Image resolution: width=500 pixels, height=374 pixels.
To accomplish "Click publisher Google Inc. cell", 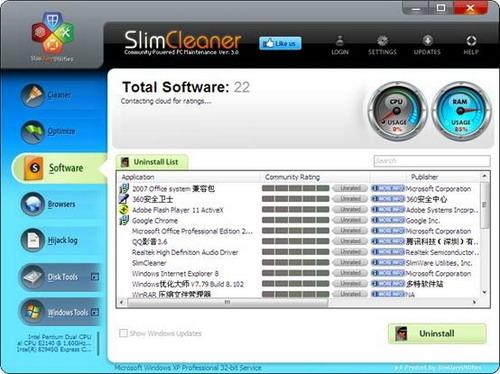I will (423, 221).
